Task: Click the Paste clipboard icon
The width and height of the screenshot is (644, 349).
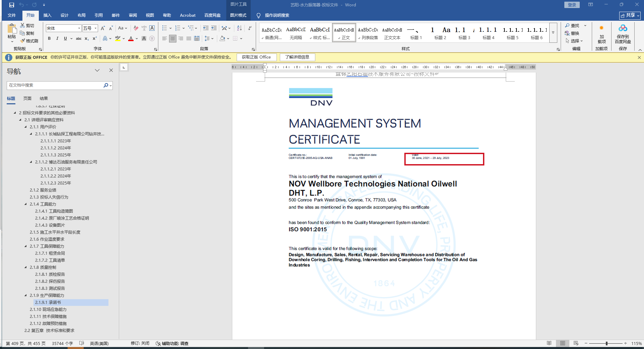Action: click(12, 28)
